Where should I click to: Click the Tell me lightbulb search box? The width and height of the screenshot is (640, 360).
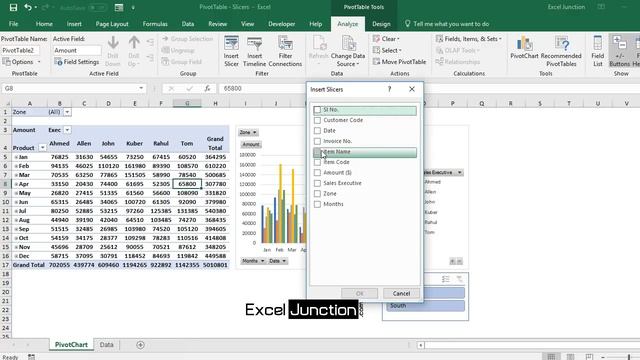[x=447, y=24]
